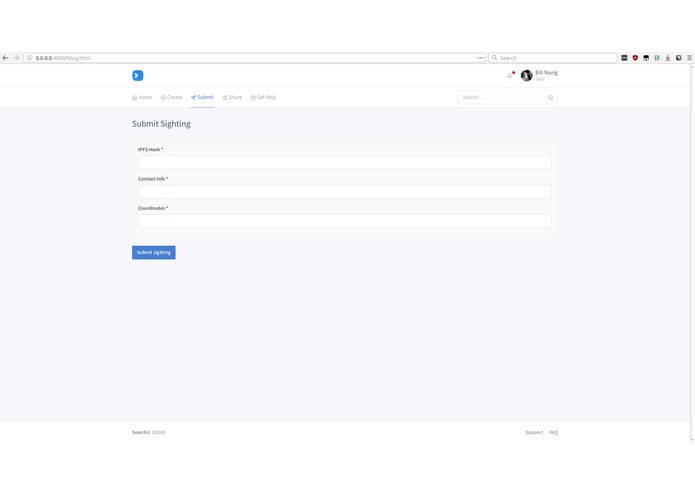Viewport: 695px width, 494px height.
Task: Click the browser forward arrow
Action: [x=16, y=58]
